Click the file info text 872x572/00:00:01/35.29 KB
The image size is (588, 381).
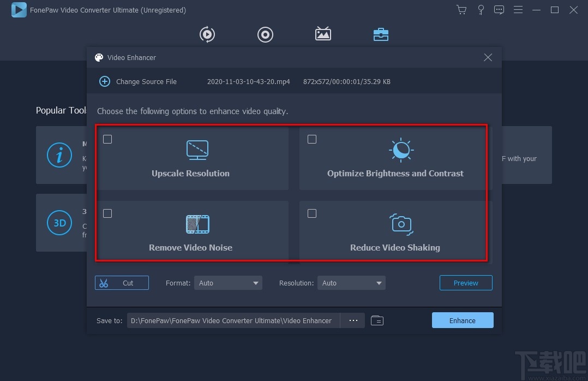(347, 81)
